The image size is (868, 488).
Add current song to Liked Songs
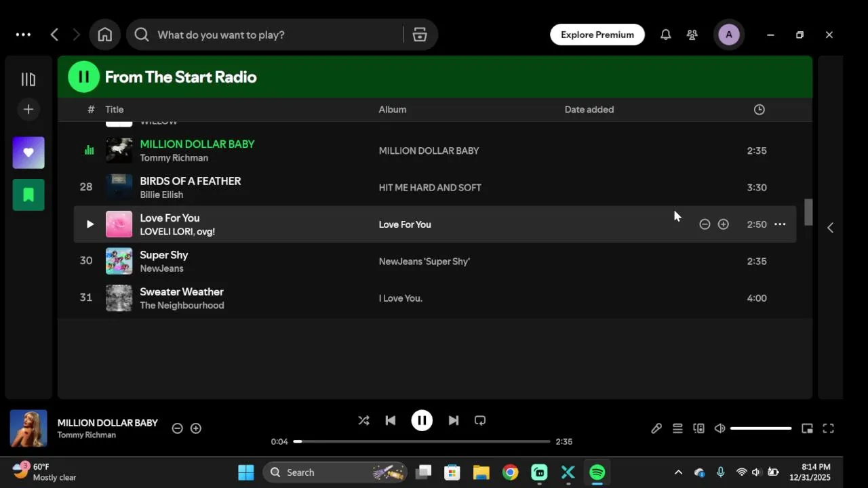[x=196, y=428]
